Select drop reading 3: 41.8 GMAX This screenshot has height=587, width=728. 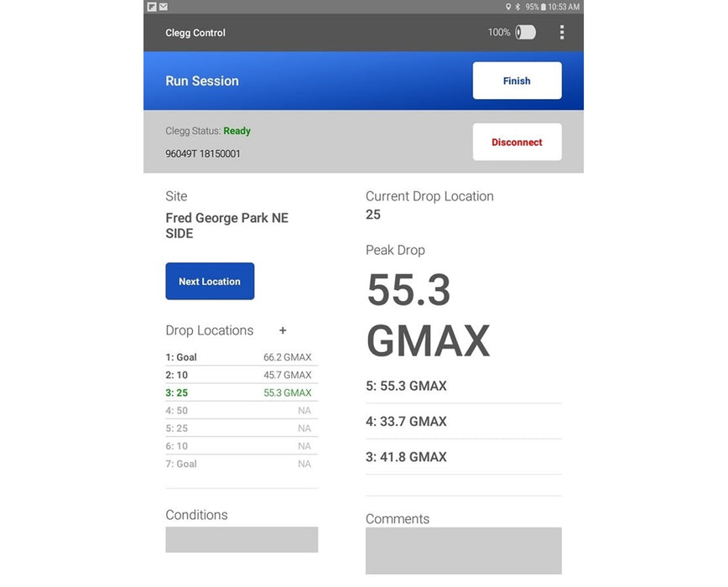(x=463, y=457)
